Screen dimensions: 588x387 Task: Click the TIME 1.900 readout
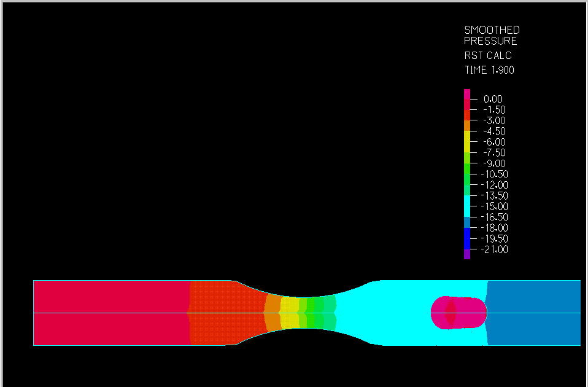[489, 70]
